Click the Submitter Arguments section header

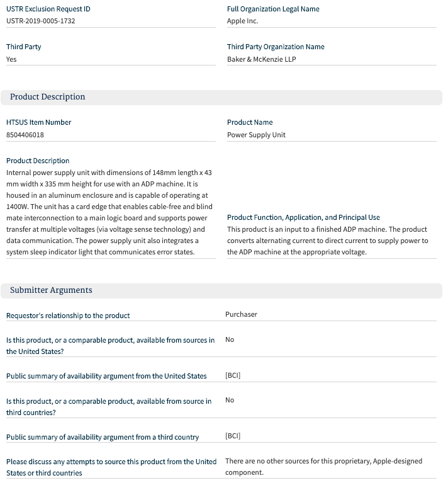pyautogui.click(x=51, y=290)
